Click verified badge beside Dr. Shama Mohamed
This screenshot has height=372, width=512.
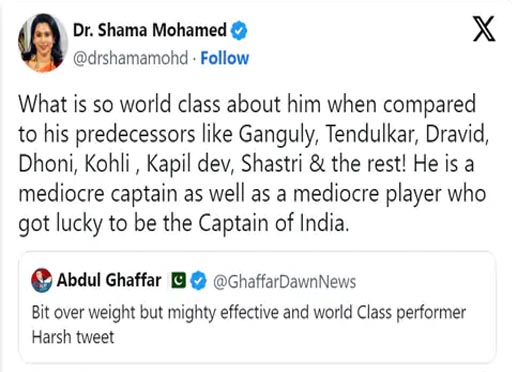tap(239, 31)
